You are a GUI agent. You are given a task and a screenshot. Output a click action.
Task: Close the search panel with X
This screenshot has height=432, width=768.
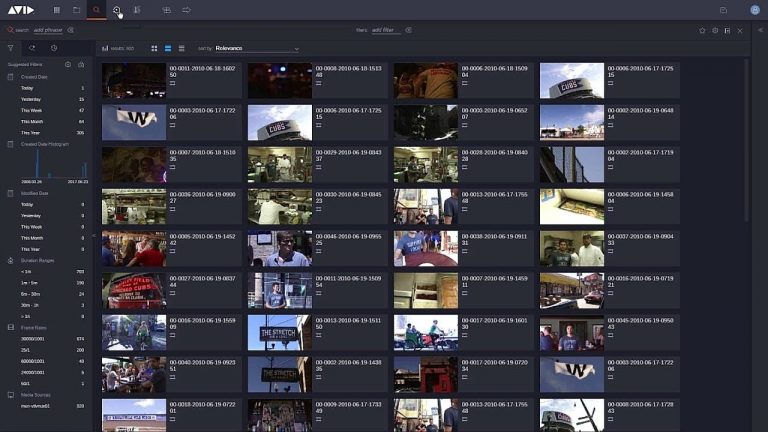(x=739, y=30)
